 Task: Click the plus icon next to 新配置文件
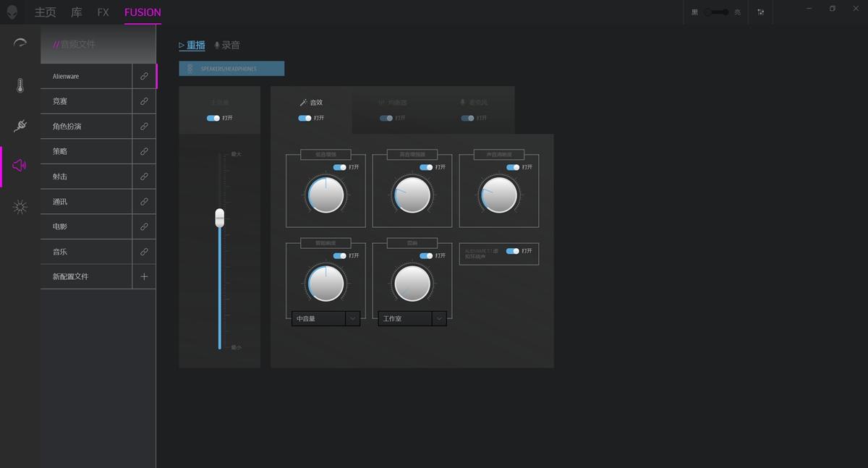(x=144, y=276)
